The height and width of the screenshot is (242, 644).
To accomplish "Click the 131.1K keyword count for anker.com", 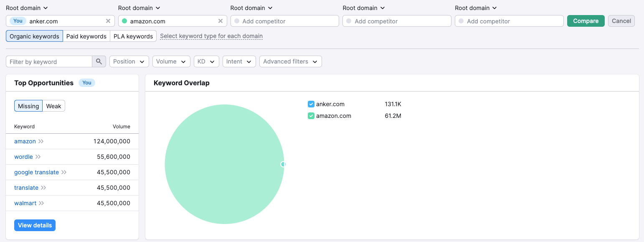I will [393, 104].
